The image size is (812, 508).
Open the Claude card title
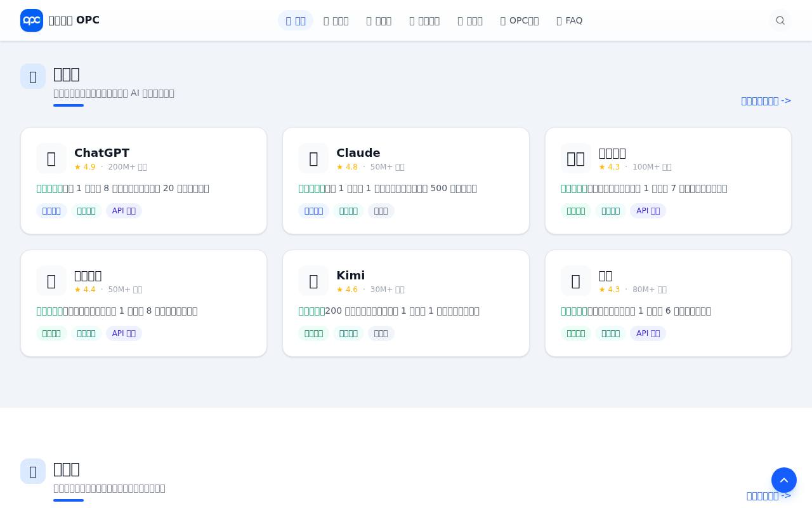(358, 153)
